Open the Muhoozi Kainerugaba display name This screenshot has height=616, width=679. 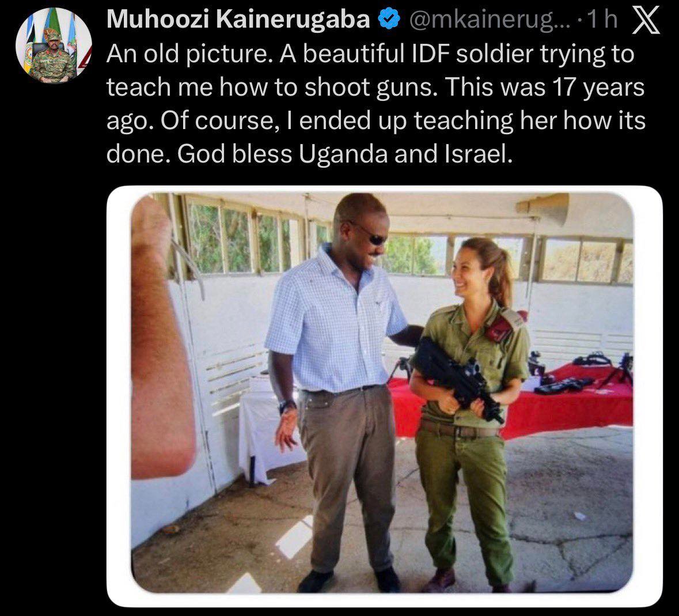point(238,20)
